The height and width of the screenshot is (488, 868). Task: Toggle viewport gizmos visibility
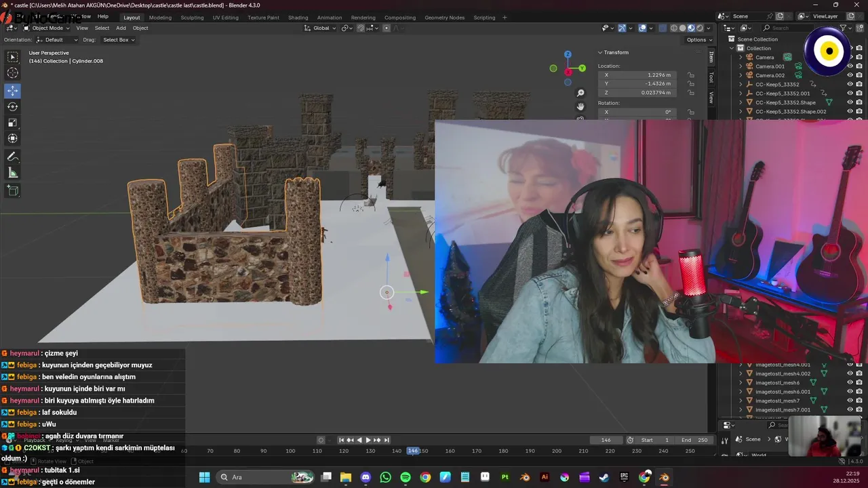[622, 28]
